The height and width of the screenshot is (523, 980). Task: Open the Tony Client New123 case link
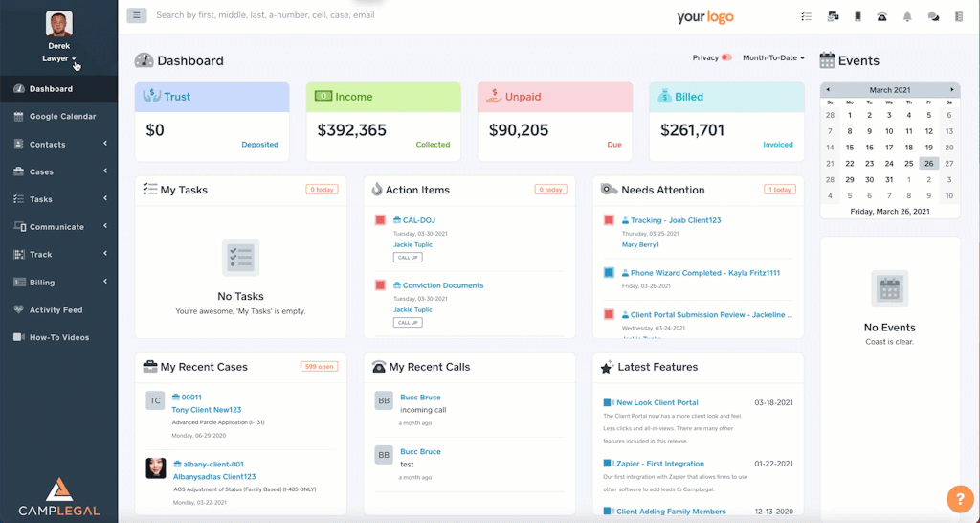tap(207, 410)
